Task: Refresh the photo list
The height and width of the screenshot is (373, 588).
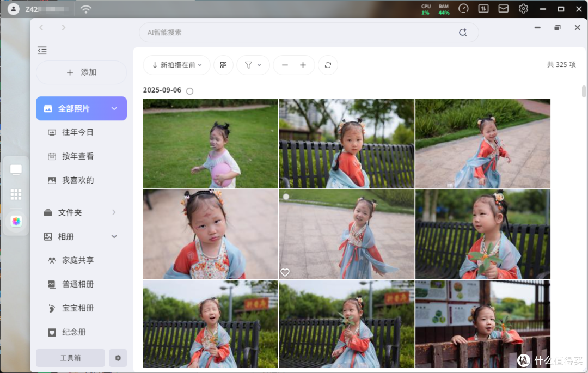Action: point(328,65)
